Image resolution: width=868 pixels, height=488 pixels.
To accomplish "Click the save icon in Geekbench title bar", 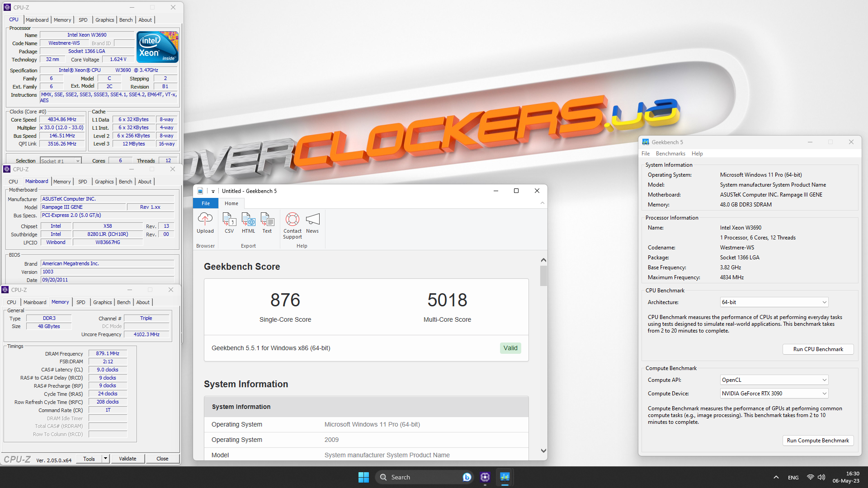I will tap(200, 191).
